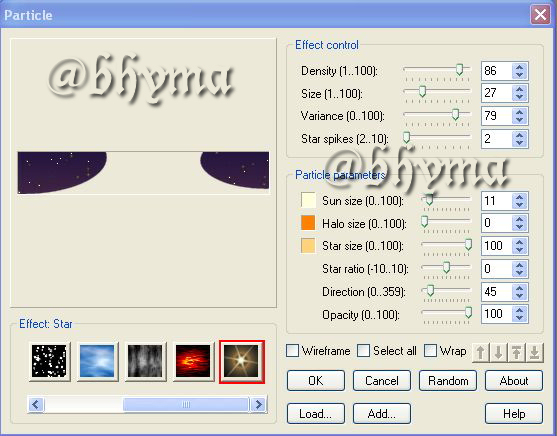This screenshot has height=436, width=557.
Task: Click the move up arrow icon
Action: (481, 352)
